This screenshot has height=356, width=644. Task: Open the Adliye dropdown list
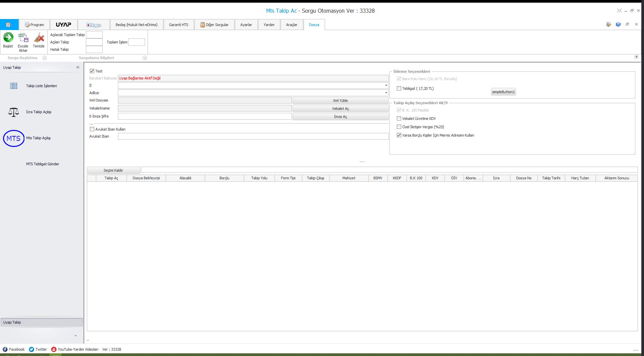[x=386, y=93]
